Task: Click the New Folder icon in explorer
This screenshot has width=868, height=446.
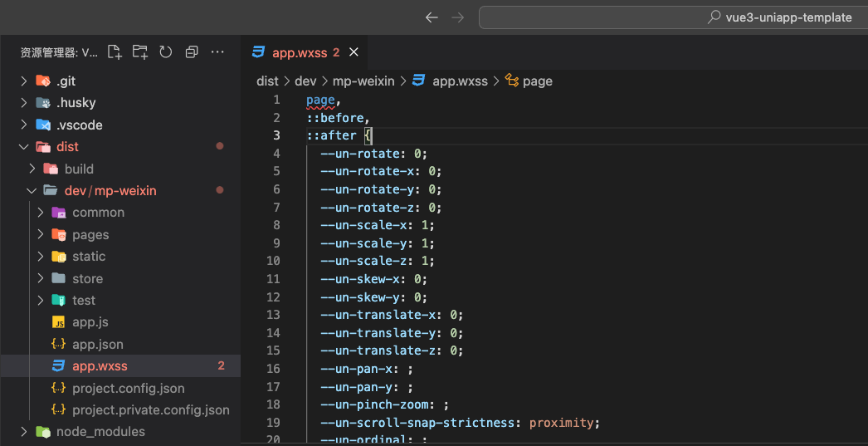Action: pyautogui.click(x=140, y=52)
